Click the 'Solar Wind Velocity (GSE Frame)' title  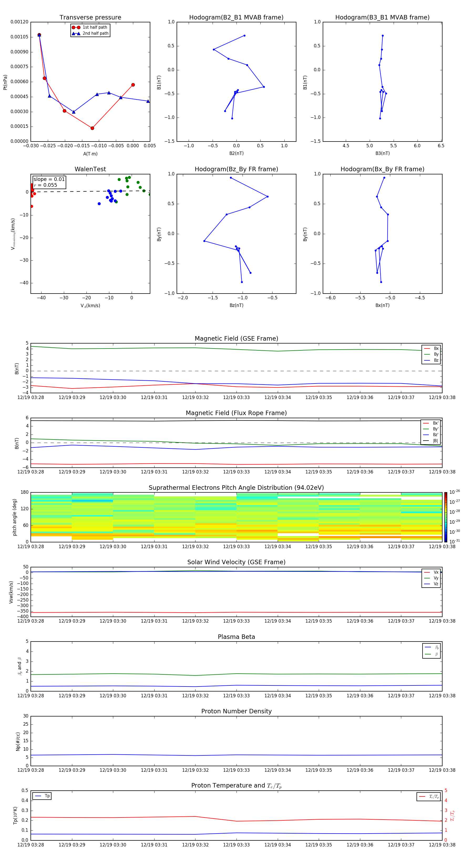click(x=236, y=562)
